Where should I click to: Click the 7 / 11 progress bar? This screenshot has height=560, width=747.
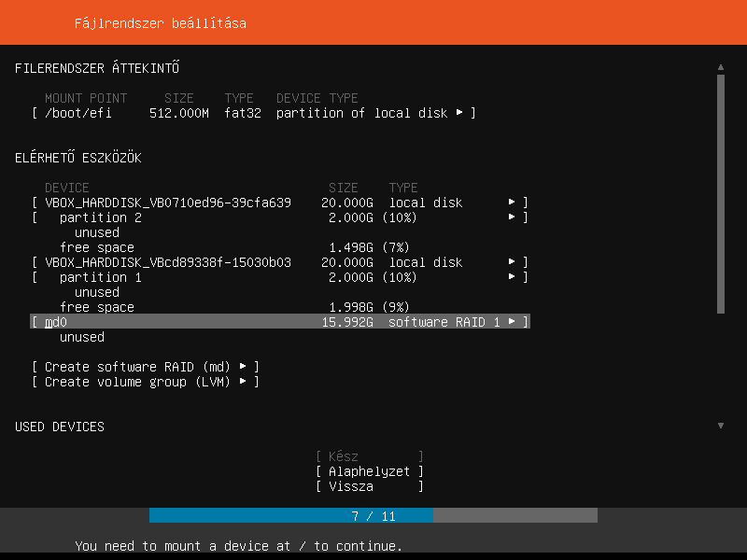click(373, 515)
